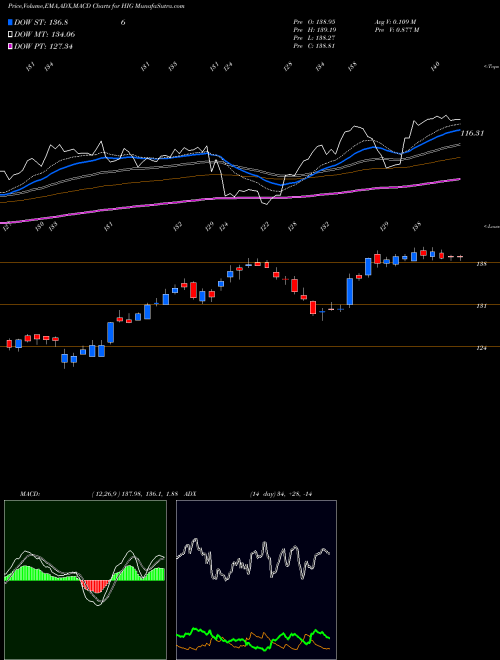The height and width of the screenshot is (660, 500).
Task: Click the MACD: panel heading
Action: pos(29,494)
